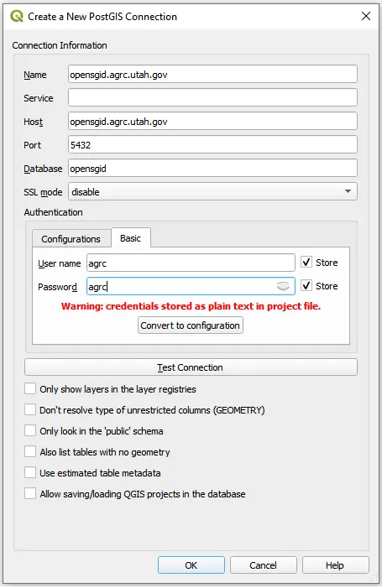Check Only look in the 'public' schema

point(30,430)
